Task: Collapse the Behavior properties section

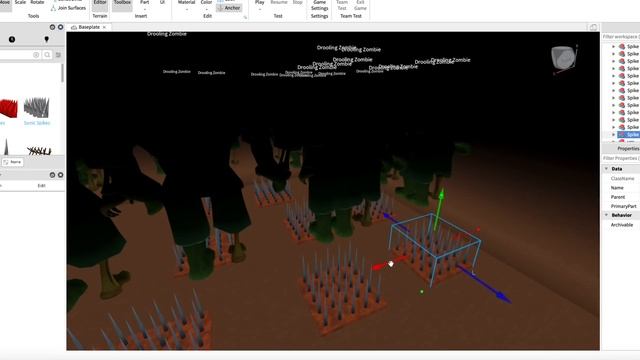Action: coord(606,215)
